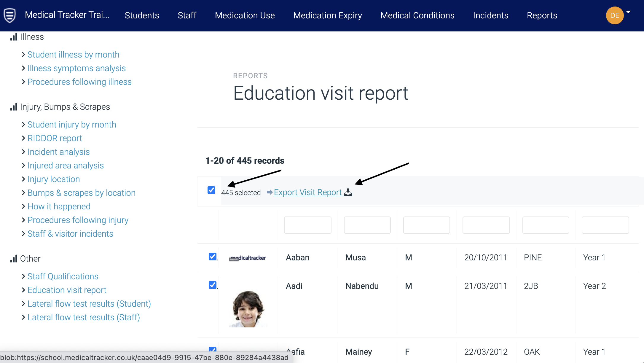Click the medicaltracker placeholder logo in Aaban's row

click(x=248, y=258)
